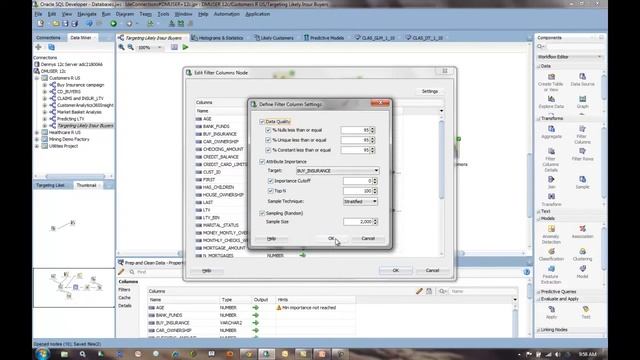Select Targeting Likely Insur Buyers workflow
This screenshot has height=360, width=640.
pos(85,126)
